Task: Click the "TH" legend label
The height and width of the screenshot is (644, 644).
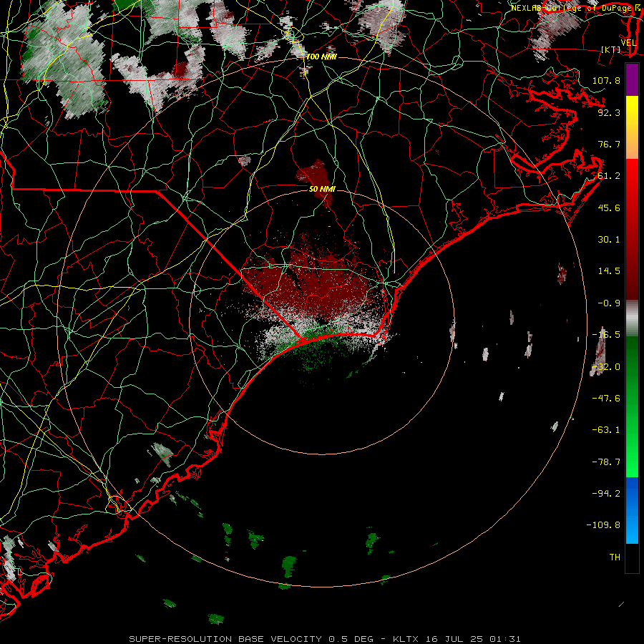Action: pyautogui.click(x=615, y=557)
